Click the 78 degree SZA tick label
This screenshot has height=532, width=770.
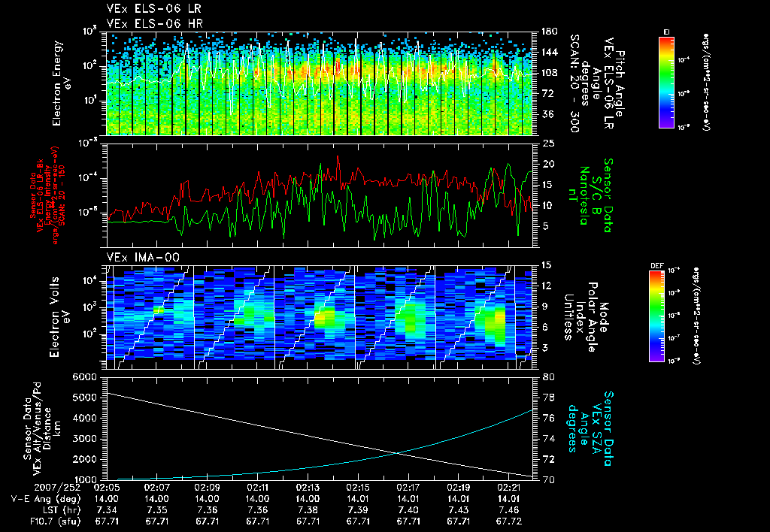click(547, 397)
